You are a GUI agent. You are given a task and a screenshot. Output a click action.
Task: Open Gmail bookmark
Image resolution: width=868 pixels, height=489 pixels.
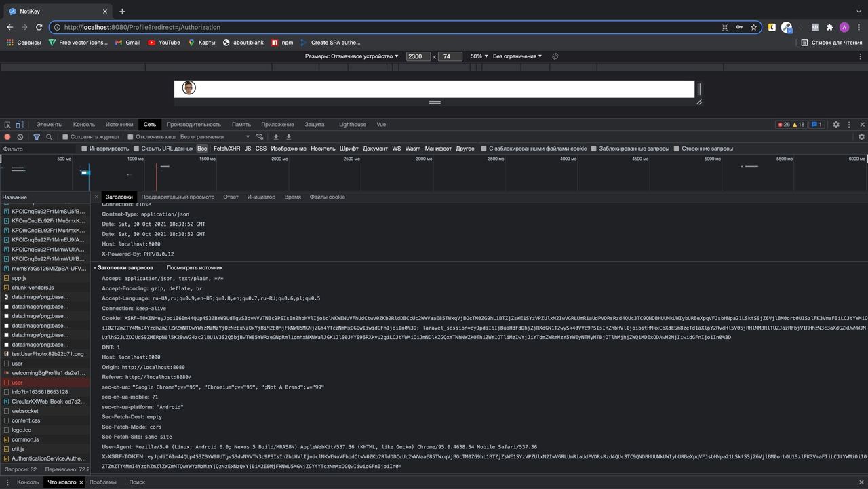point(127,43)
